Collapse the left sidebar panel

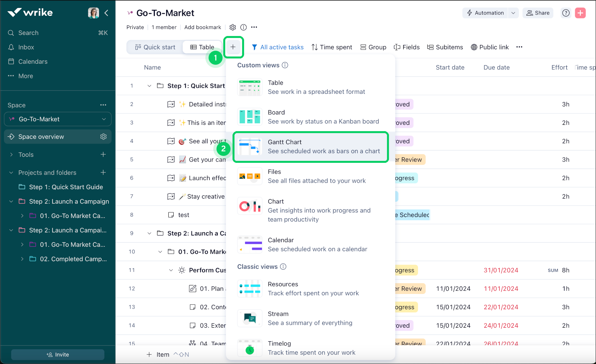click(x=106, y=13)
